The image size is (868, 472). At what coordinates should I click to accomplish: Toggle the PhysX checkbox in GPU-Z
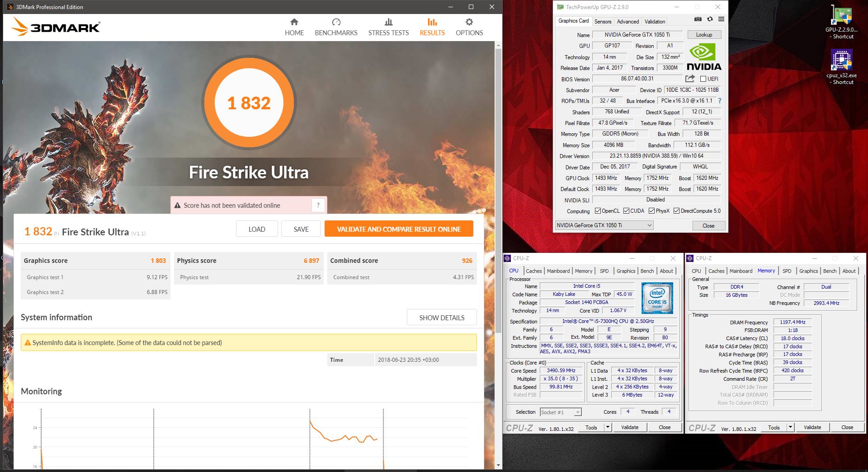pos(651,211)
